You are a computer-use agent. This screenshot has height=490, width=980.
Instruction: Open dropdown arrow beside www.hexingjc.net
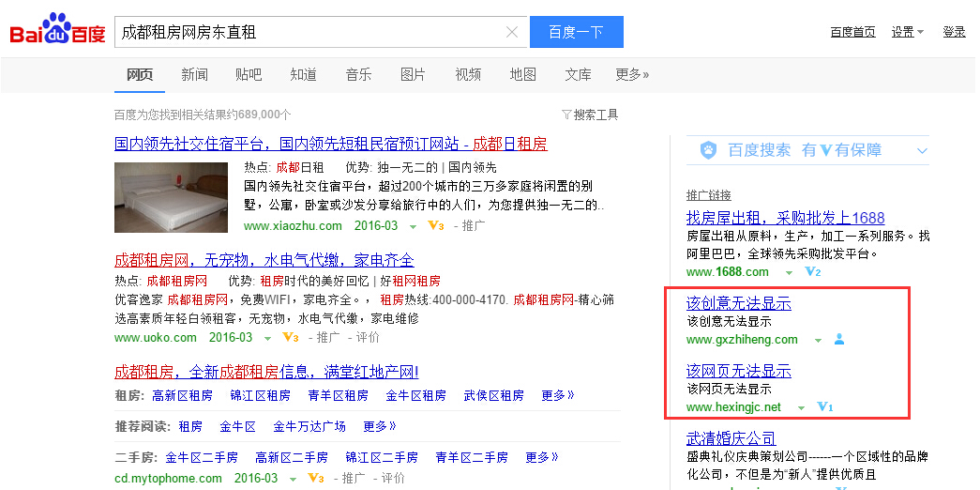point(801,408)
